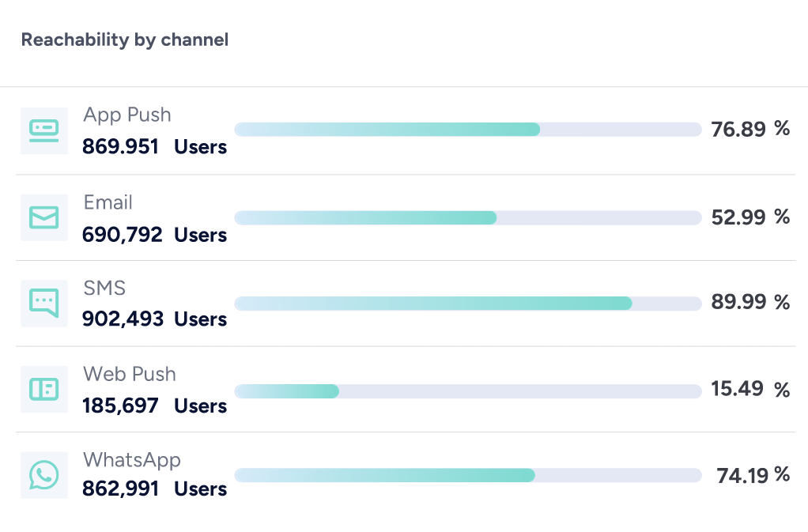Select the Email envelope icon
Viewport: 808px width, 532px height.
click(43, 217)
